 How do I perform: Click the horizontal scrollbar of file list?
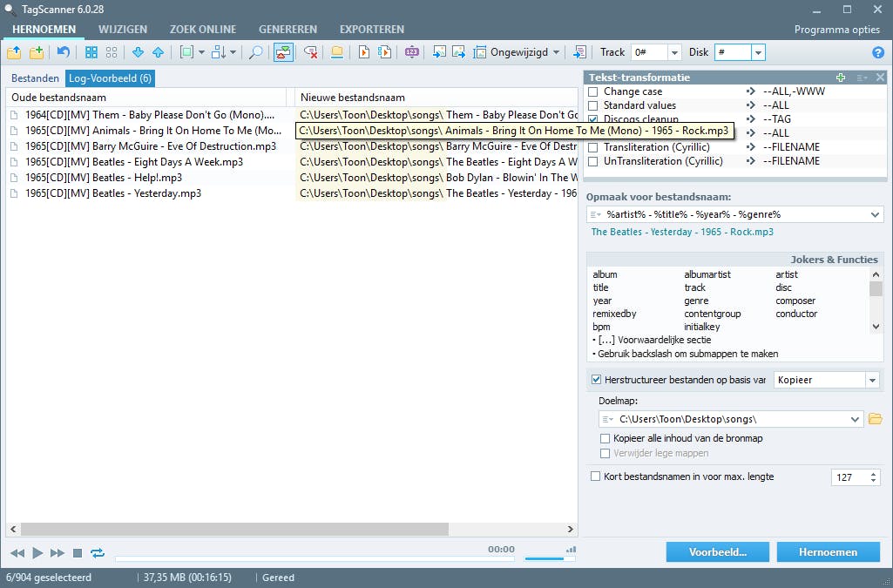click(x=234, y=530)
